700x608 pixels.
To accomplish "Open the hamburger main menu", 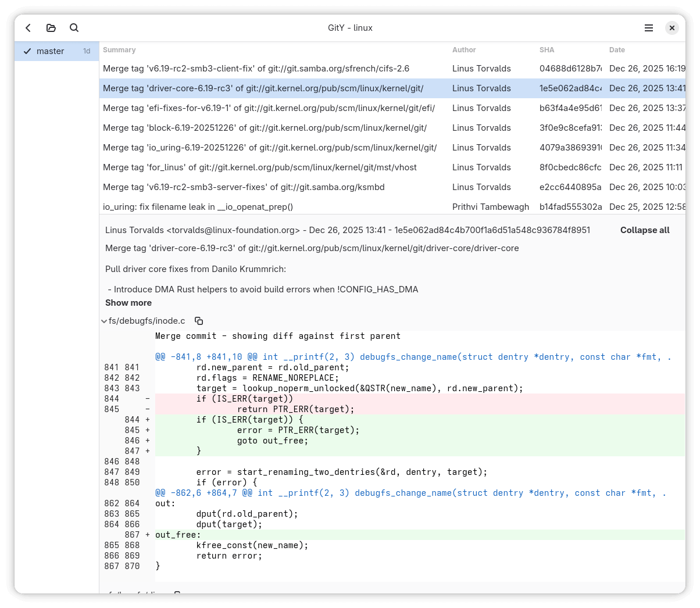I will (x=649, y=28).
